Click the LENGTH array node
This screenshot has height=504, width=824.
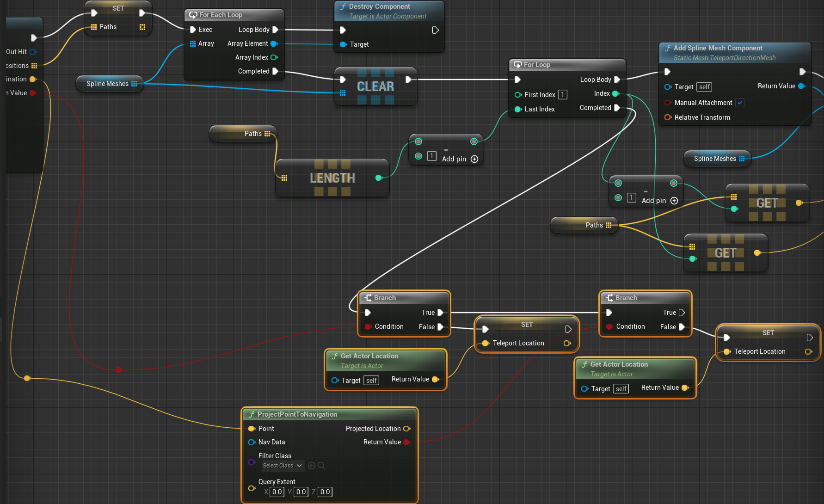click(332, 178)
